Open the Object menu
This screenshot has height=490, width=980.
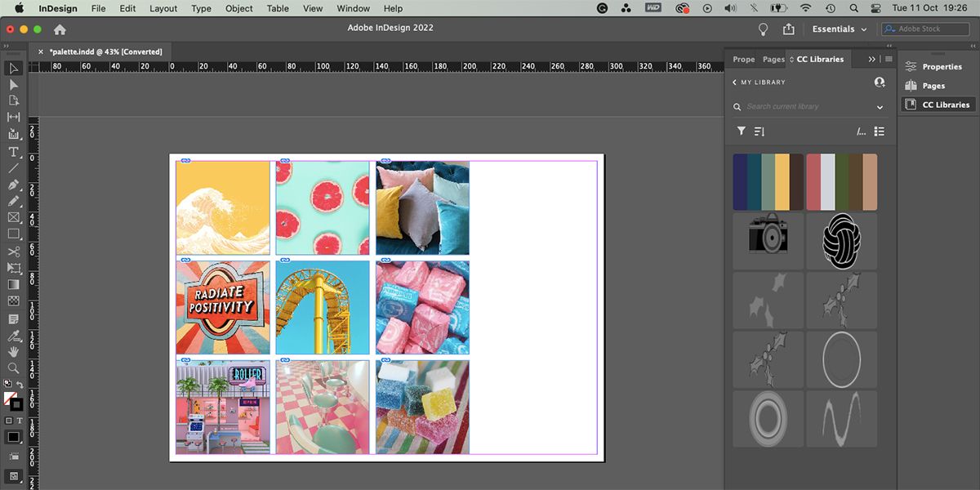[238, 8]
